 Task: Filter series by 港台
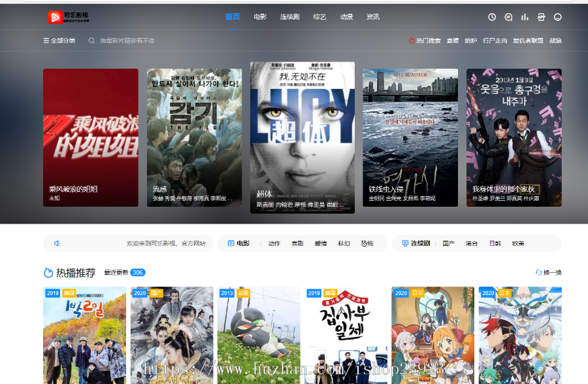(x=472, y=243)
